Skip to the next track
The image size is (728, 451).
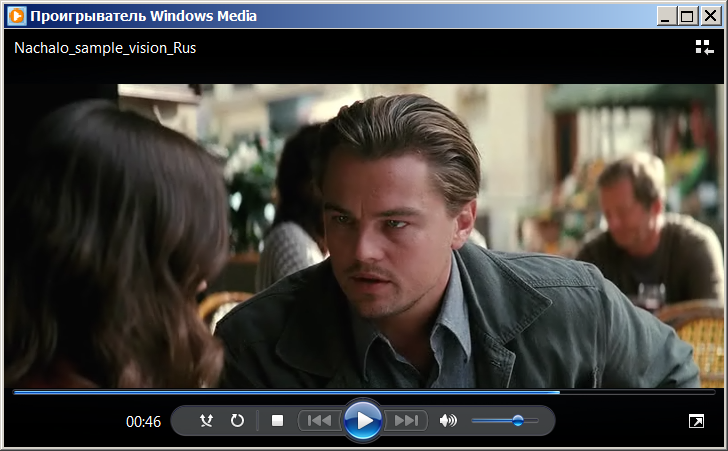pos(406,421)
